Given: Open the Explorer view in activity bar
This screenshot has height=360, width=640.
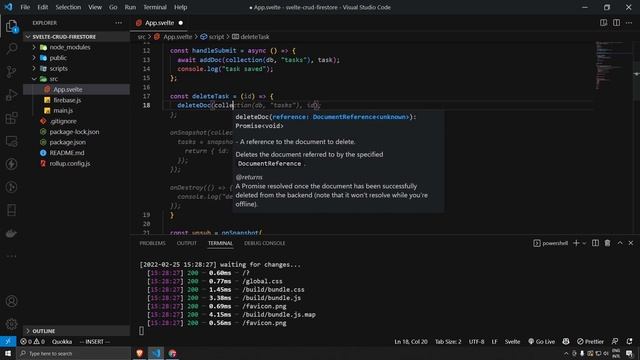Looking at the screenshot, I should 11,26.
